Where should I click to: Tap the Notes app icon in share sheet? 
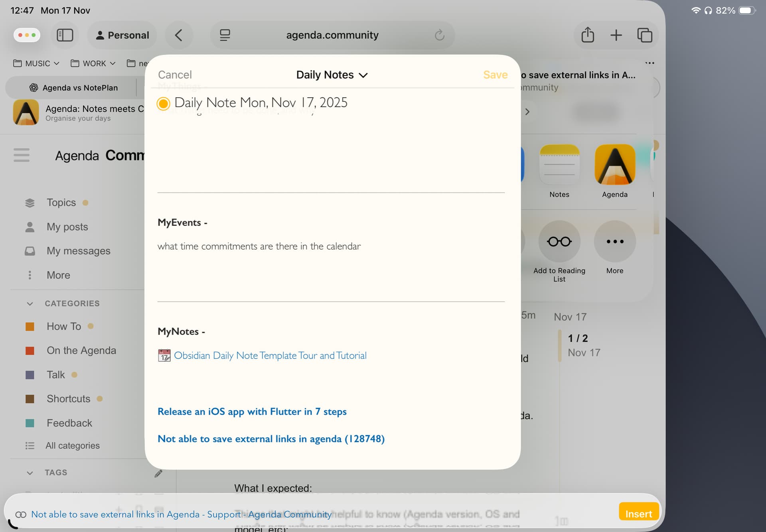(x=559, y=165)
